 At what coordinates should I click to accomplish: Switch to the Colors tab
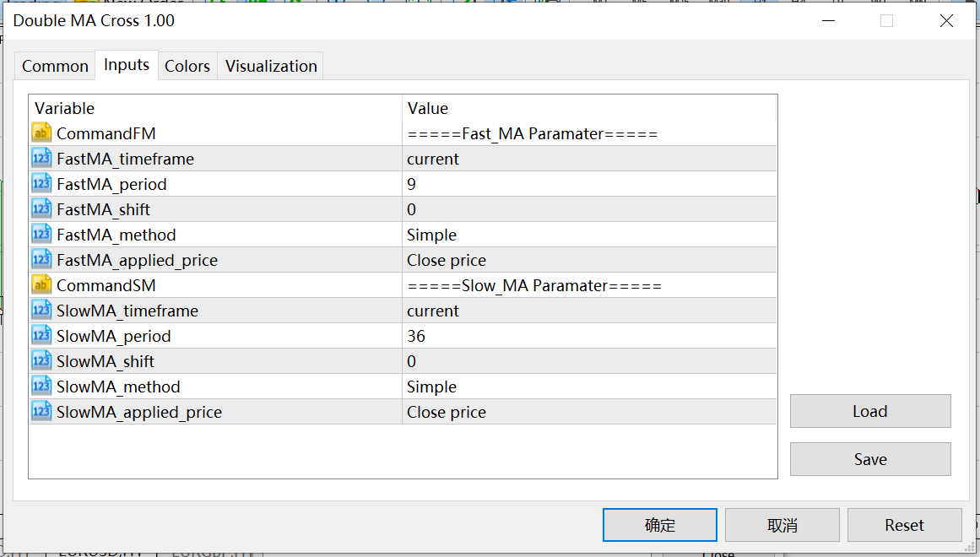pos(187,65)
